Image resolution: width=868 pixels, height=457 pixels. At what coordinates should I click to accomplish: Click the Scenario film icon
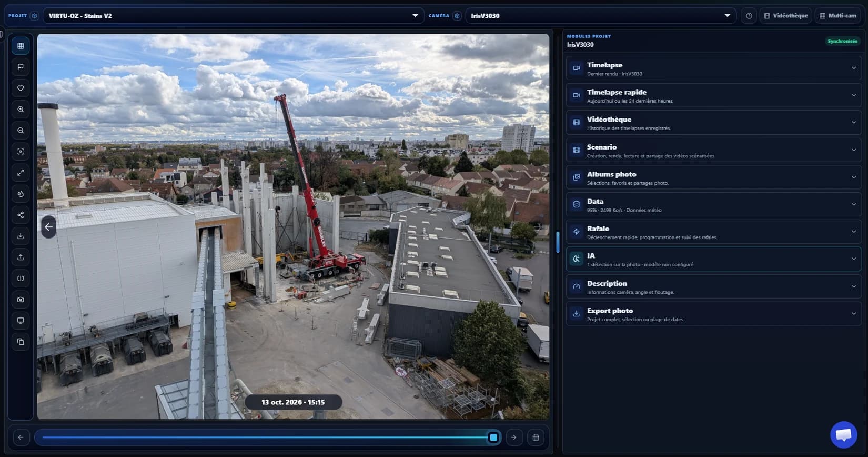click(577, 150)
